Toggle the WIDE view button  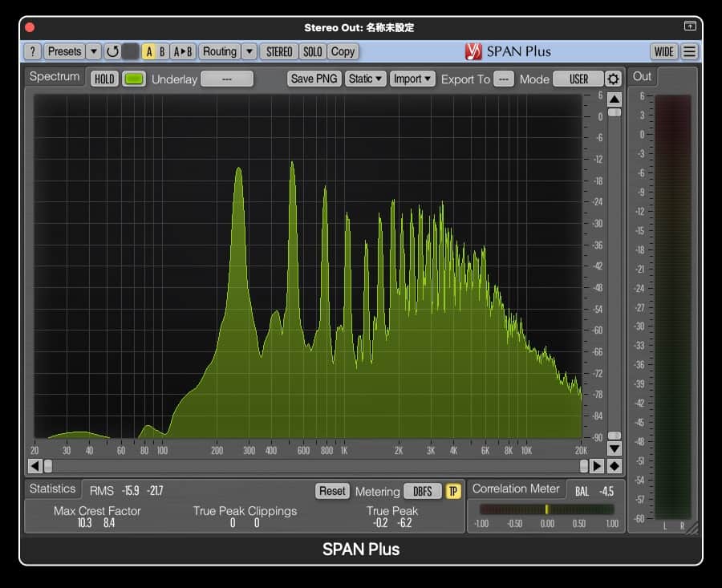664,51
